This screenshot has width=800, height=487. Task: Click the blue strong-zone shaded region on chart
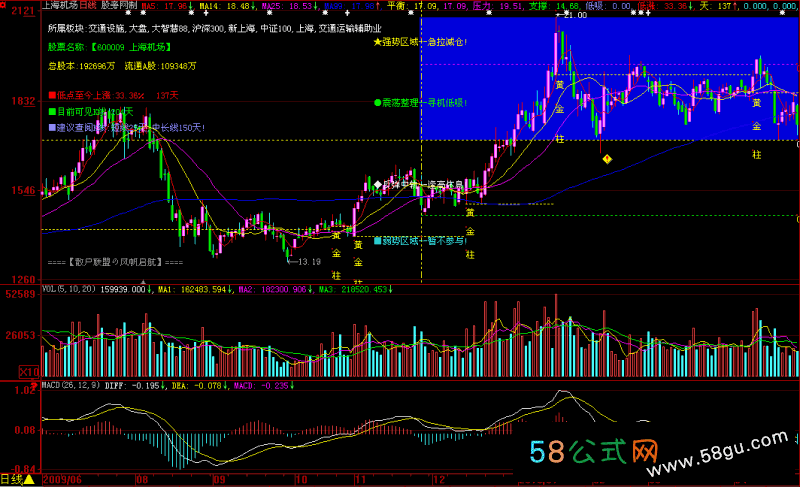point(609,79)
